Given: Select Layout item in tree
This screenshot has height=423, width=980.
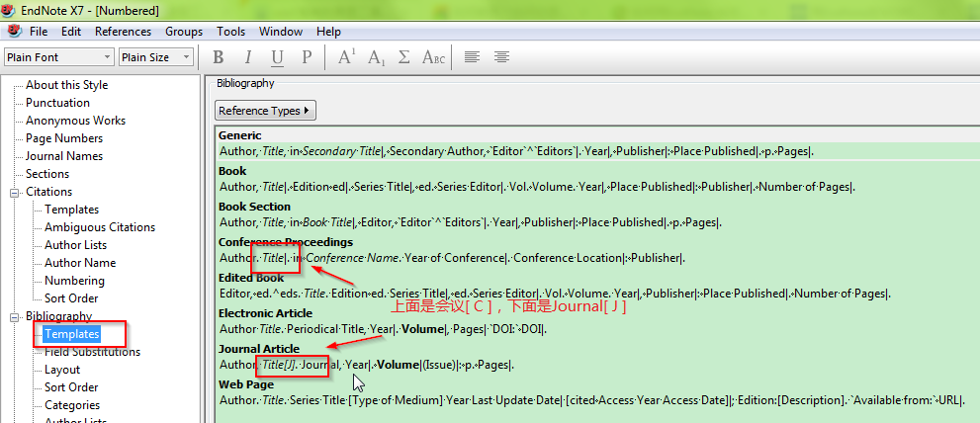Looking at the screenshot, I should 62,370.
